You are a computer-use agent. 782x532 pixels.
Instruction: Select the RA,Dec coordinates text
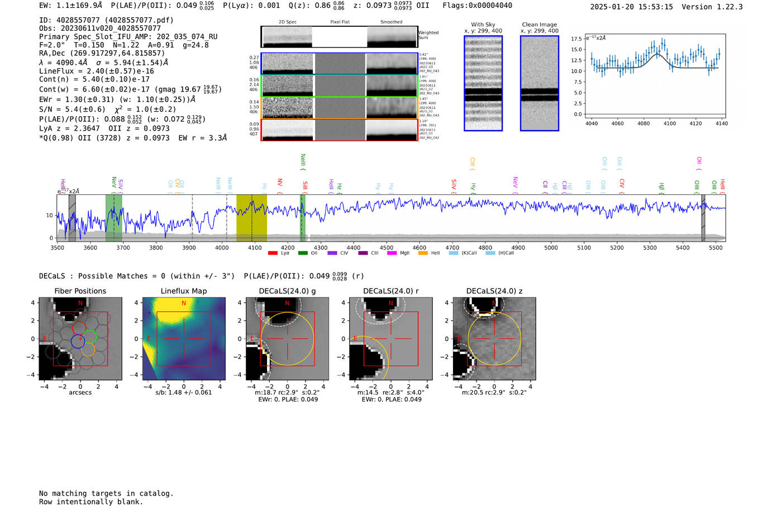tap(102, 53)
